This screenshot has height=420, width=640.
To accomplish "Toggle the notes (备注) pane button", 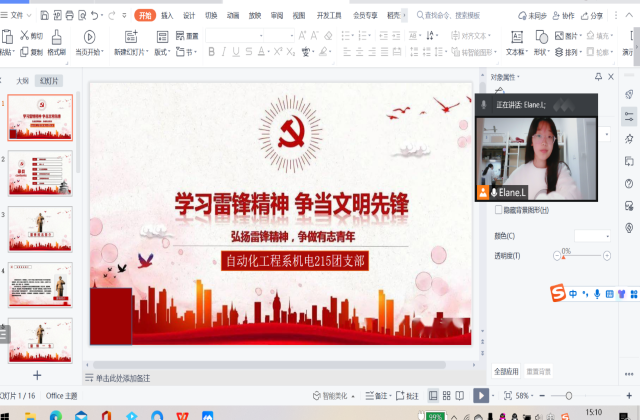I will [376, 396].
